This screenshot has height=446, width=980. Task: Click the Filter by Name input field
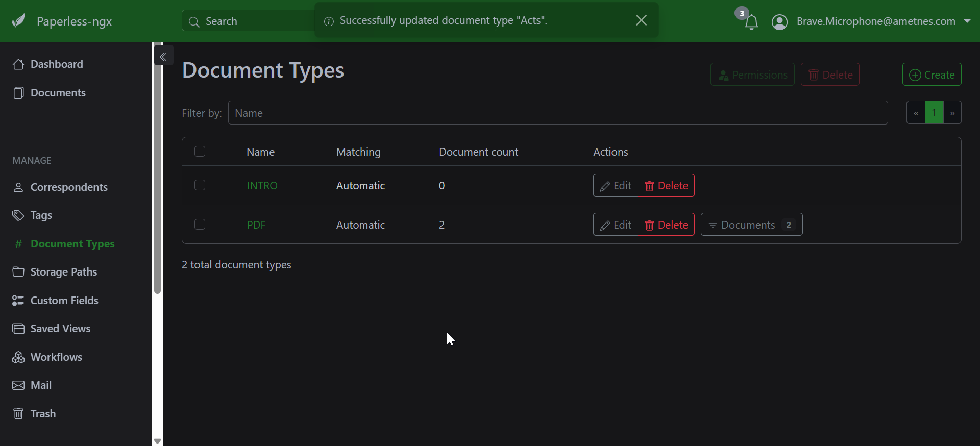tap(557, 113)
